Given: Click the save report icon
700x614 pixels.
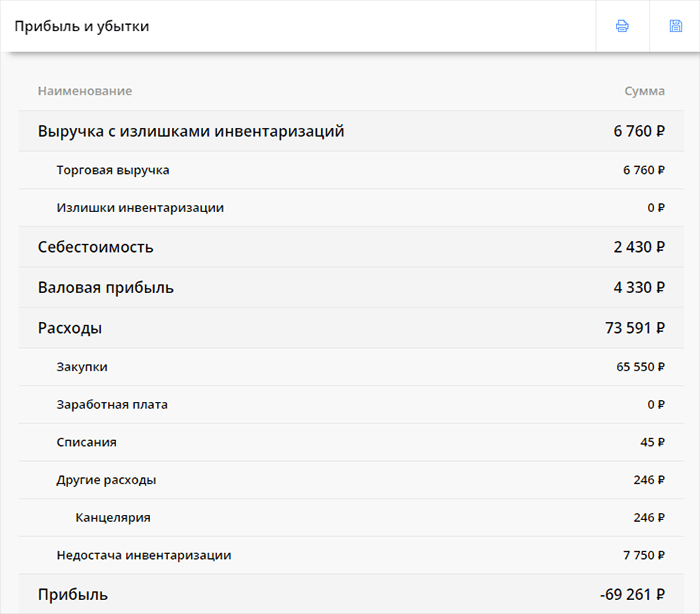Looking at the screenshot, I should [x=675, y=26].
